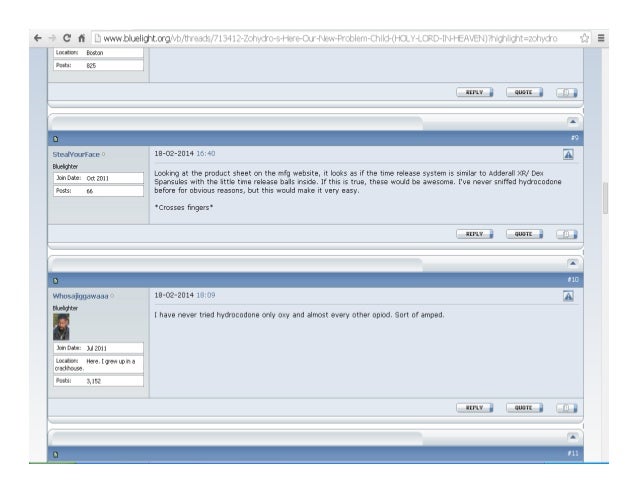638x493 pixels.
Task: Click post status icon in #11 header
Action: (x=56, y=454)
